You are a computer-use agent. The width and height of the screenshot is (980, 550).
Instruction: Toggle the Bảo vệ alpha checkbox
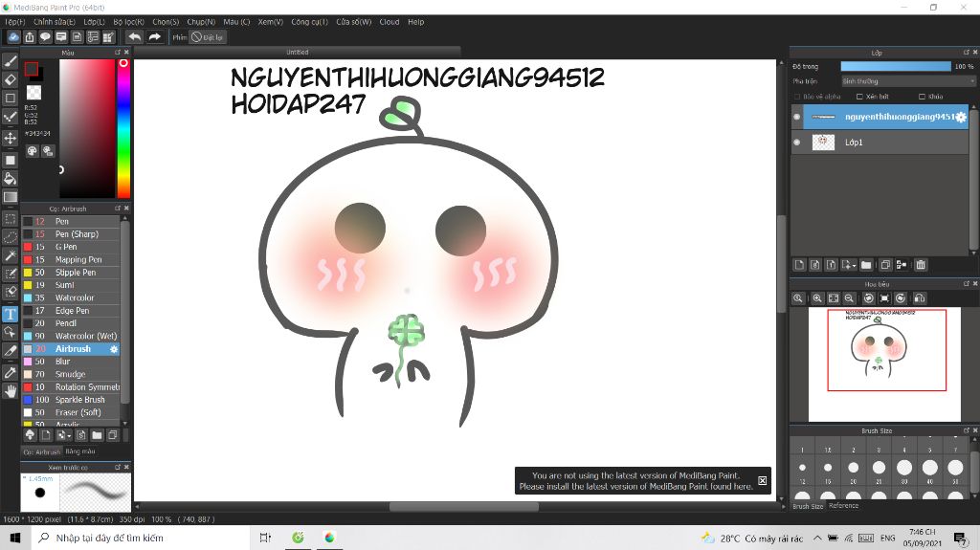pos(797,97)
